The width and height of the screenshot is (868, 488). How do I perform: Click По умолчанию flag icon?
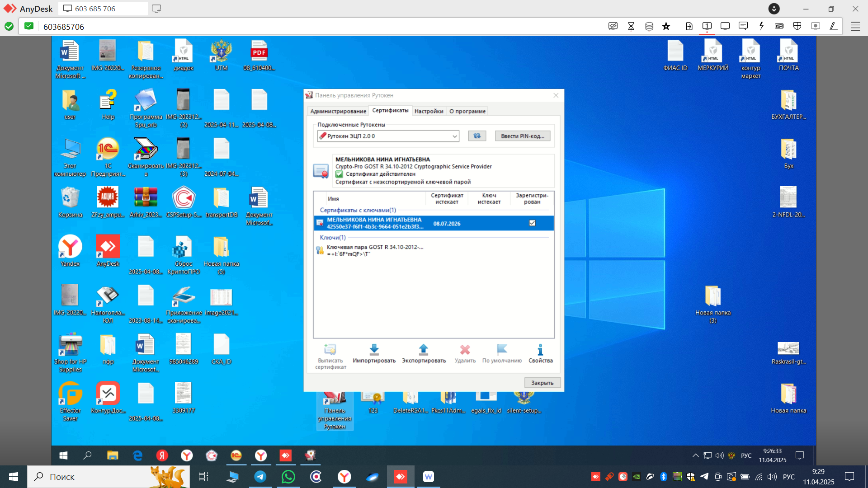[502, 353]
